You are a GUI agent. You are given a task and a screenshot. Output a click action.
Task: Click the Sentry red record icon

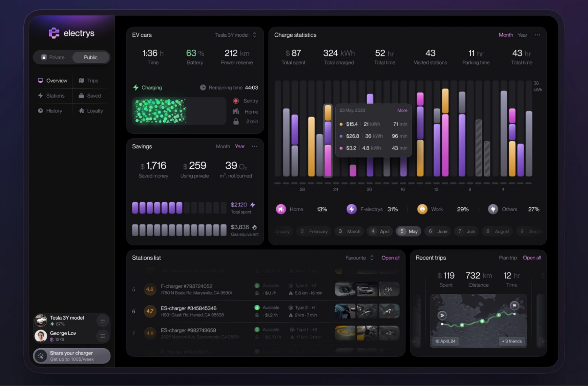[x=236, y=101]
